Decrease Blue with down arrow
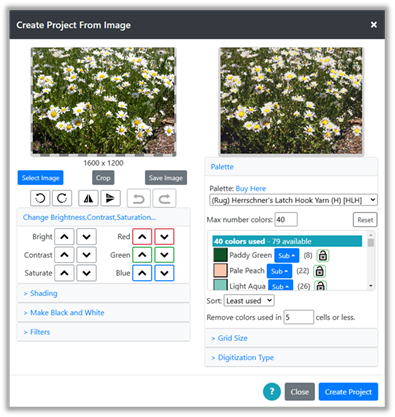 164,273
